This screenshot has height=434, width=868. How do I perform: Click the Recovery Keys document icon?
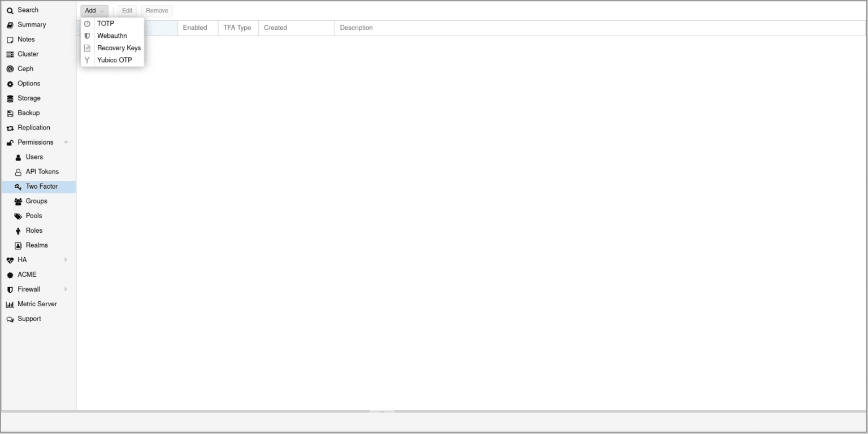(87, 48)
